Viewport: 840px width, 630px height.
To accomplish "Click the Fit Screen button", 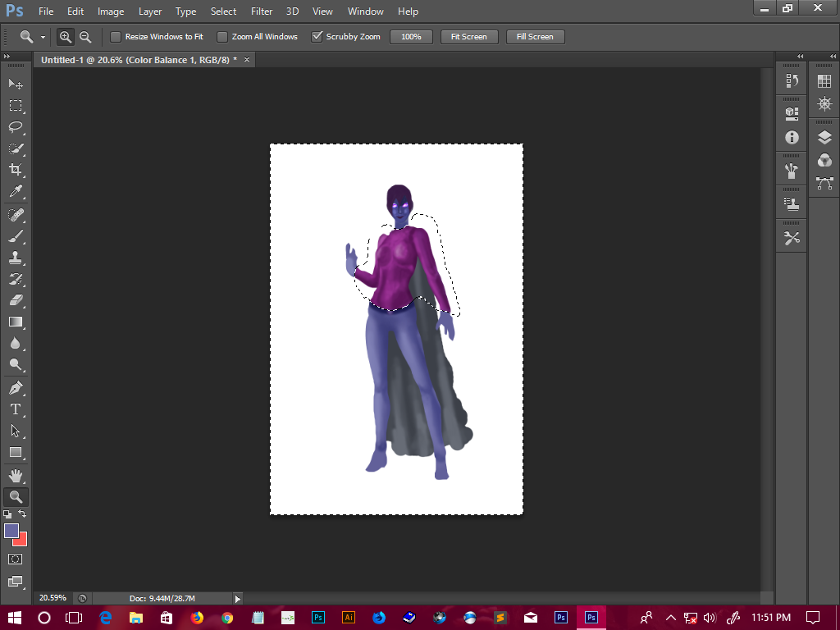I will coord(469,37).
